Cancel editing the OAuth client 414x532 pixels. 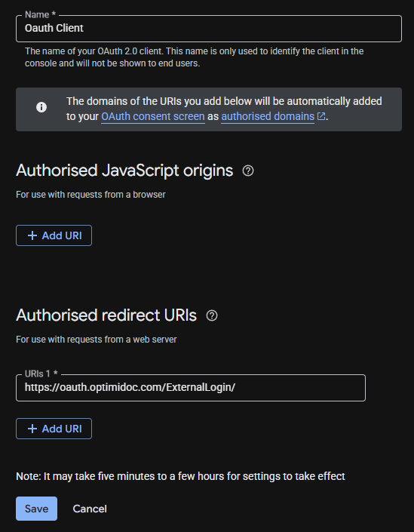point(90,509)
